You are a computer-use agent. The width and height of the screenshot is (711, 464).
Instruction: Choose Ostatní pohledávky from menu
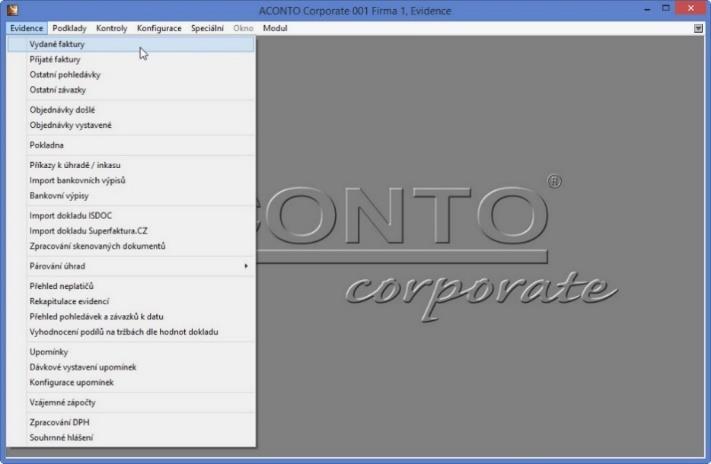(131, 75)
